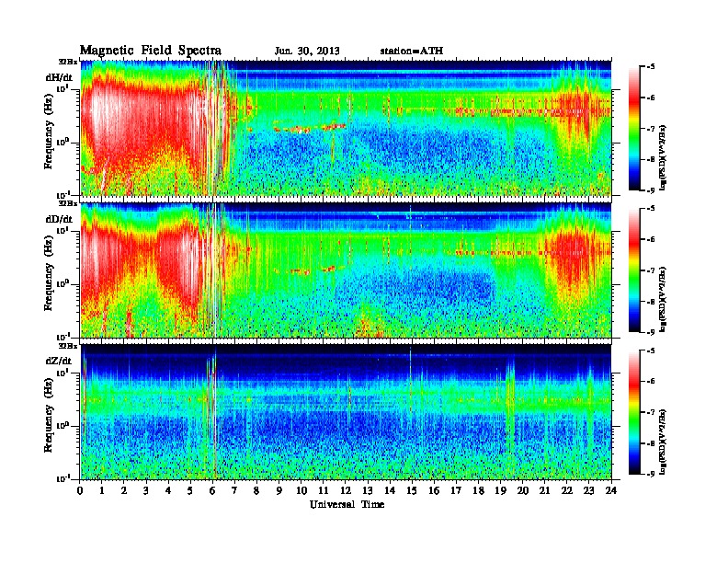Click hour 5 on the time axis
This screenshot has width=728, height=563.
pyautogui.click(x=190, y=490)
